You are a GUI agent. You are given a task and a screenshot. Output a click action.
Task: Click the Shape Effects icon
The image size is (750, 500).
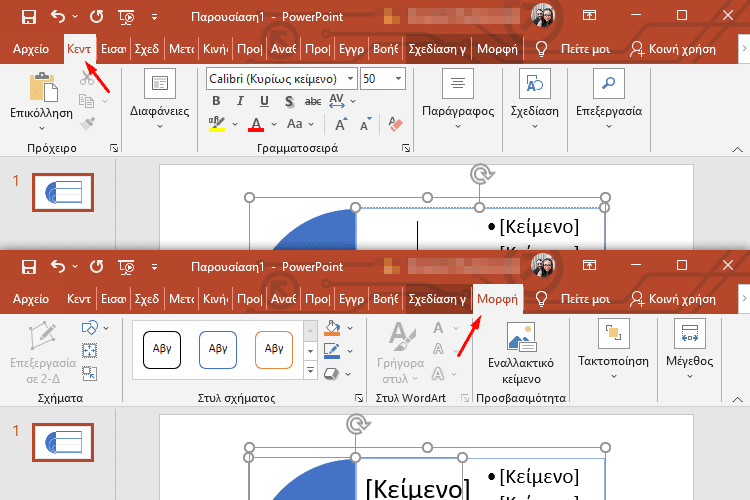331,373
